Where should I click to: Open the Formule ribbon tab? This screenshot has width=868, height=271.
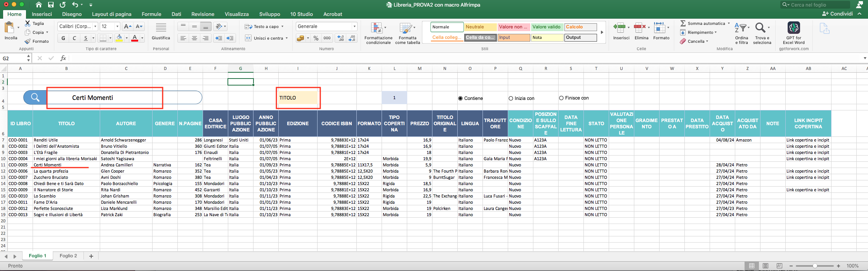tap(151, 14)
